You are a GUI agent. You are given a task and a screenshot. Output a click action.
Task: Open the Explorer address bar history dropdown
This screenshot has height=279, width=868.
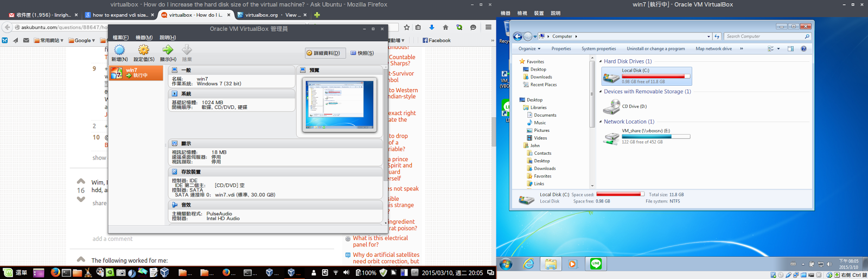709,36
